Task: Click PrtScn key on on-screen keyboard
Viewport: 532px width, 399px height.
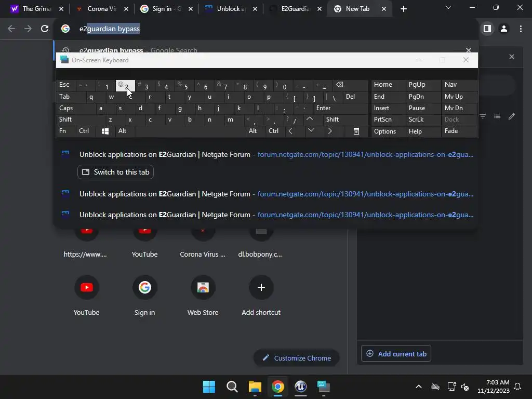Action: coord(388,119)
